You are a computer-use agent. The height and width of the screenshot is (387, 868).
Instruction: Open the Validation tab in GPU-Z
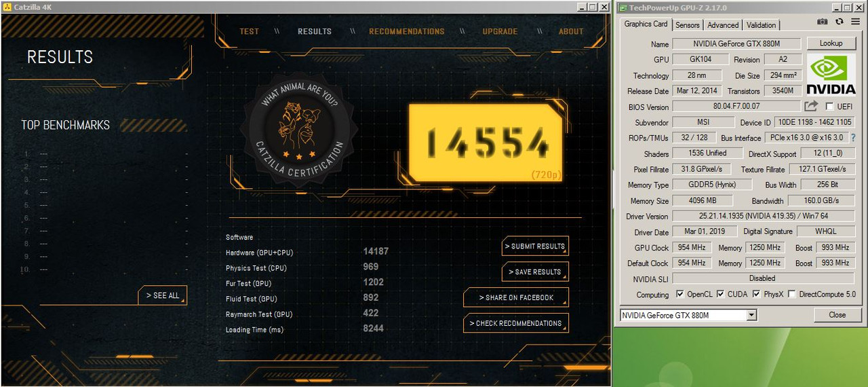761,25
